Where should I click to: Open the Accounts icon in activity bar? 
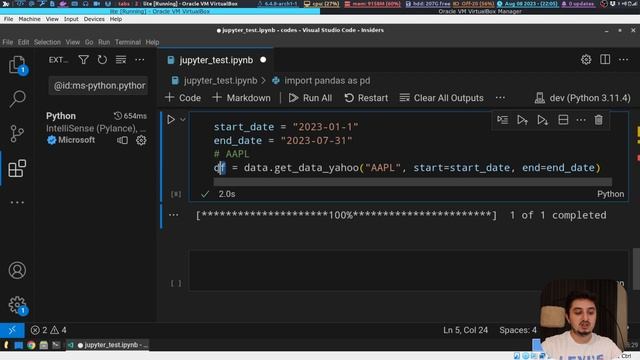click(x=17, y=270)
